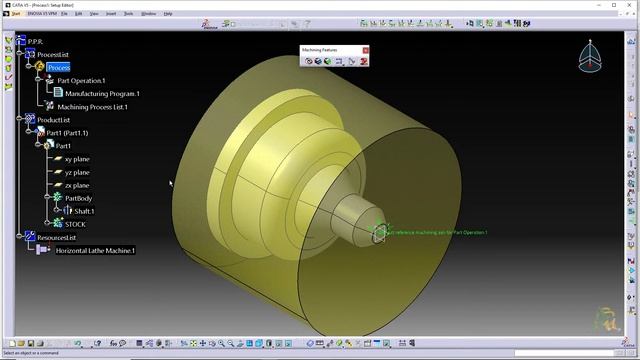Select Machining Process List.1
This screenshot has width=640, height=360.
coord(93,107)
